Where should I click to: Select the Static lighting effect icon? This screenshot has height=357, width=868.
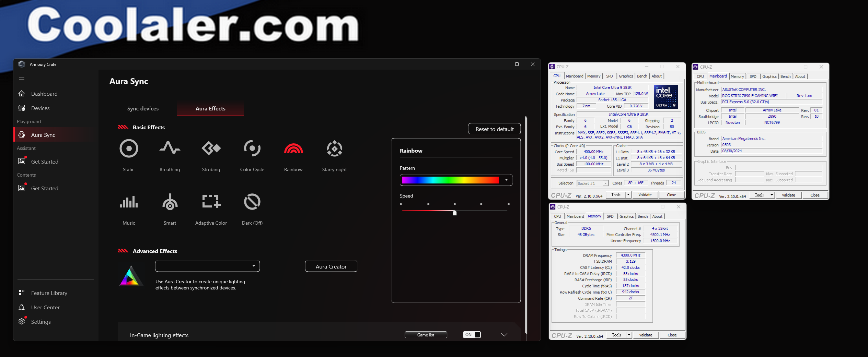(129, 148)
